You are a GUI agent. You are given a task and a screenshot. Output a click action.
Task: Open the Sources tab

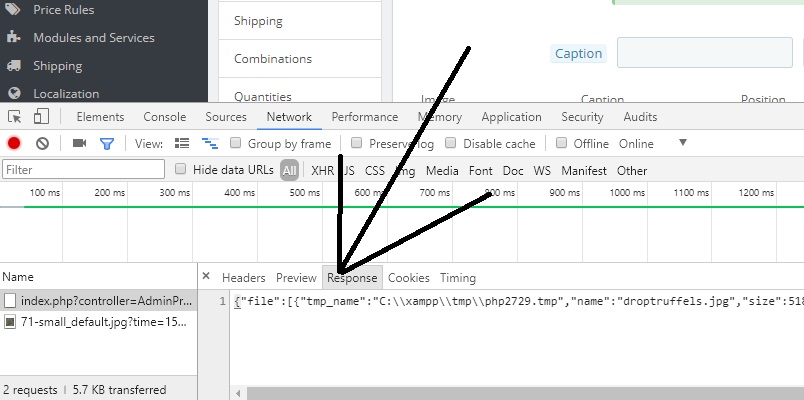(x=226, y=117)
